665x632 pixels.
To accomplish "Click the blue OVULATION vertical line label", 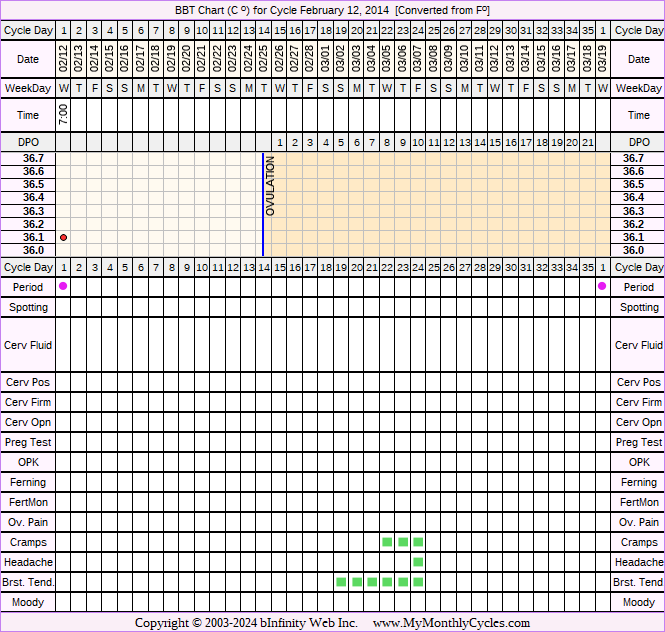I will tap(270, 186).
